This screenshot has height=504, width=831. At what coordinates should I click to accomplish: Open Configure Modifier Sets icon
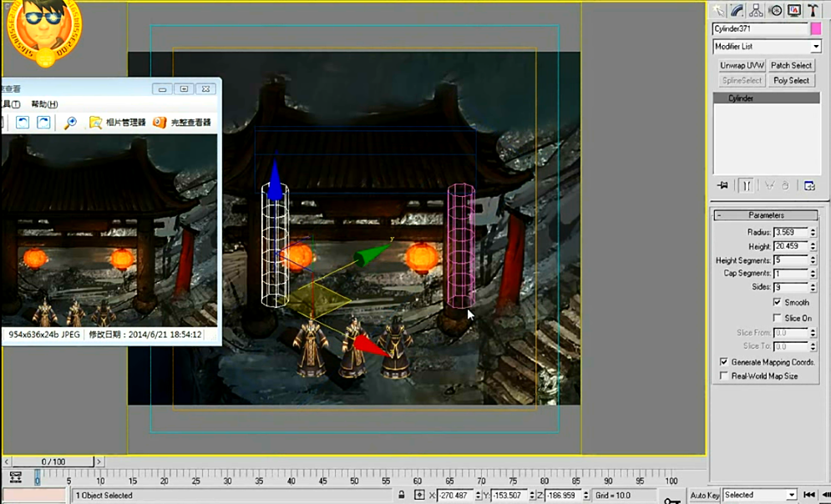click(809, 185)
